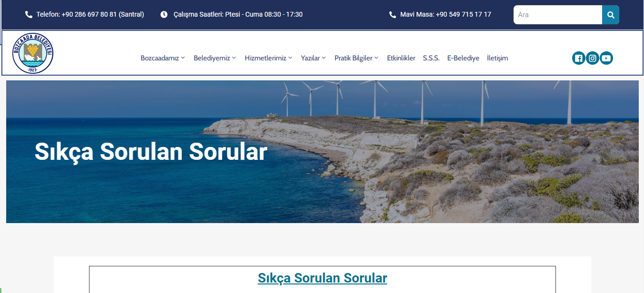Open the Pratik Bilgiler menu item
Viewport: 644px width, 293px height.
[353, 58]
